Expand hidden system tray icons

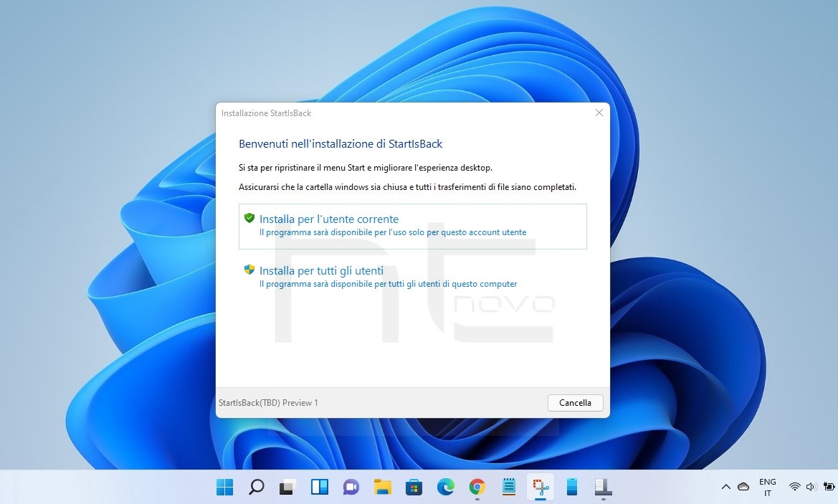[x=726, y=487]
